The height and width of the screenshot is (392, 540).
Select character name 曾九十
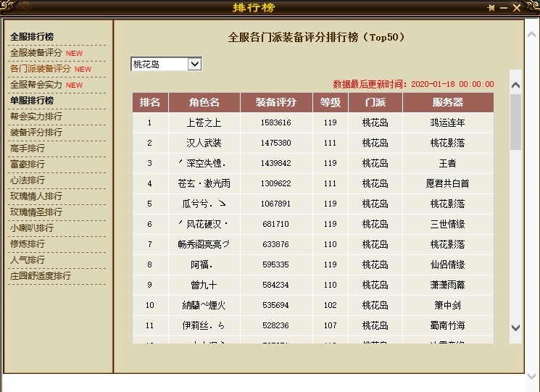tap(204, 285)
